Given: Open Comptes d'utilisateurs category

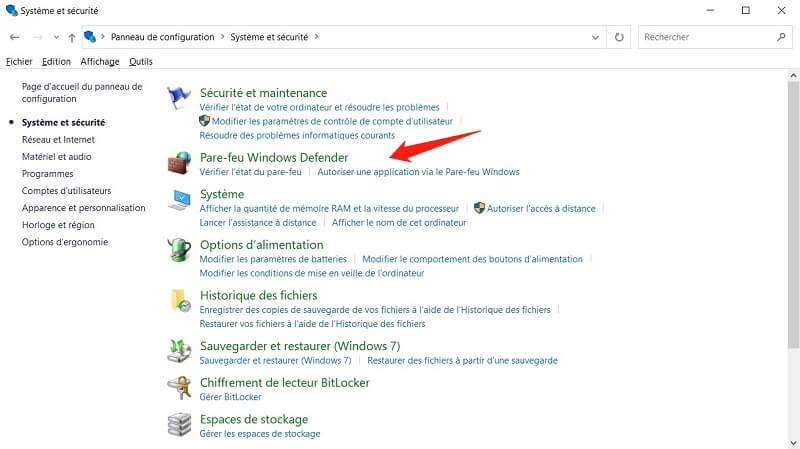Looking at the screenshot, I should [x=66, y=191].
